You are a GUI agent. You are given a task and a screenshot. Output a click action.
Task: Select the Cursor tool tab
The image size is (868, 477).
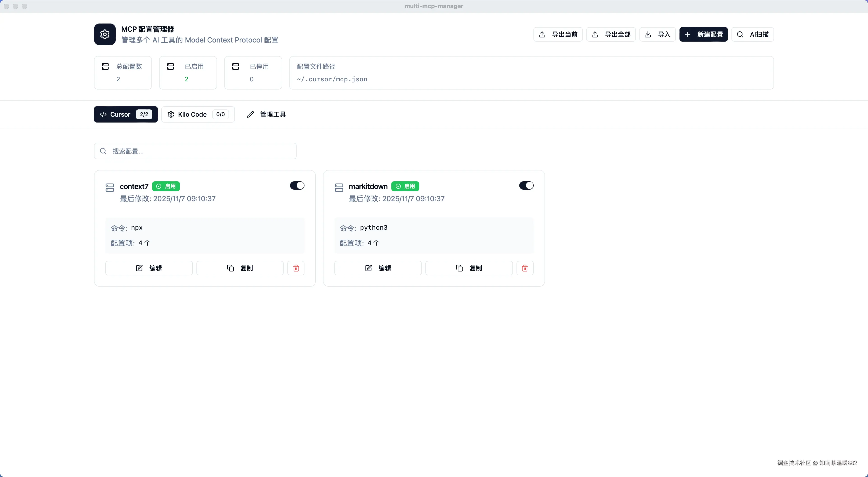pos(125,114)
